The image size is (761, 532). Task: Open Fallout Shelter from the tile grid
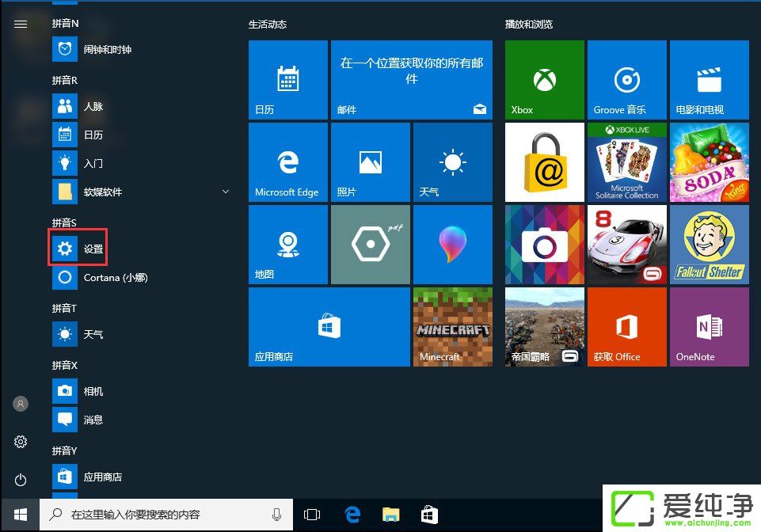pyautogui.click(x=709, y=244)
